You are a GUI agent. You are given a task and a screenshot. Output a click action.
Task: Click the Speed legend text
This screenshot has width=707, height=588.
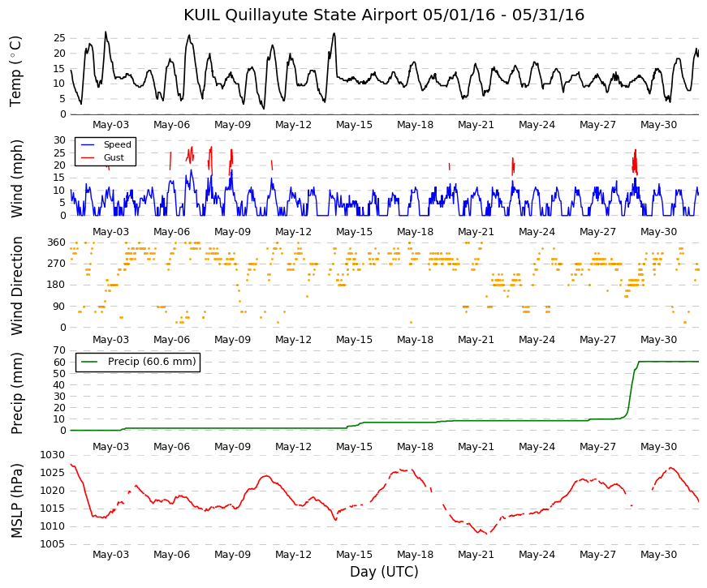(x=117, y=144)
